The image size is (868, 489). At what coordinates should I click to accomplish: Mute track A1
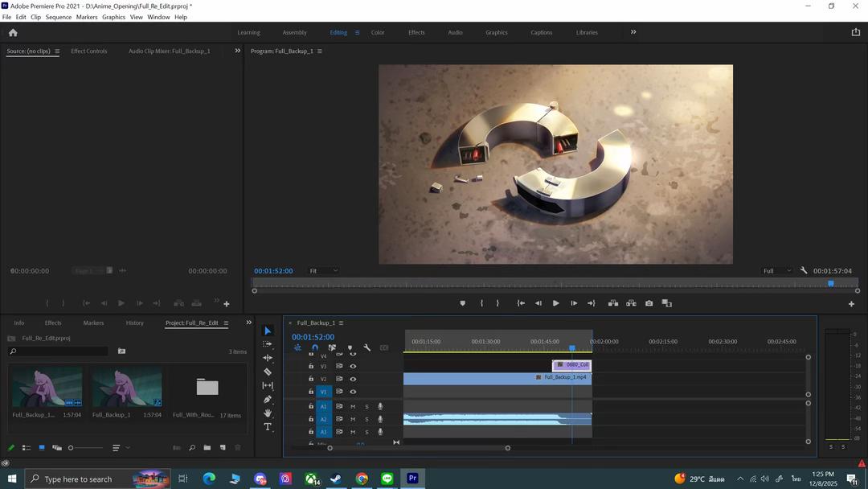tap(353, 406)
